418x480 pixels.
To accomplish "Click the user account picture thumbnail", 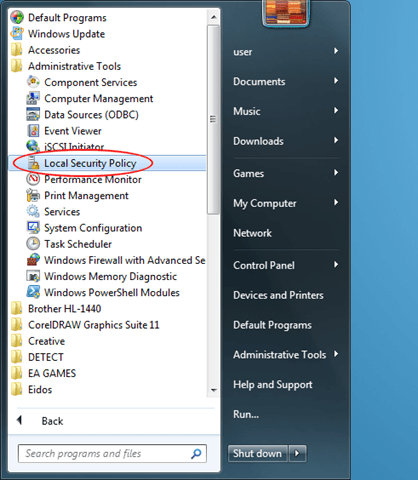I will pos(286,13).
